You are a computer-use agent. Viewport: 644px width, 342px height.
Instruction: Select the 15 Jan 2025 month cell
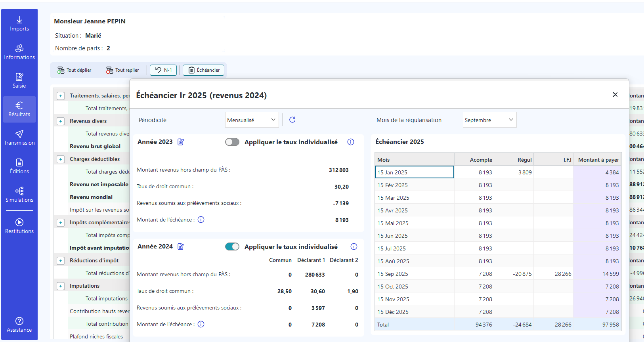click(x=414, y=172)
